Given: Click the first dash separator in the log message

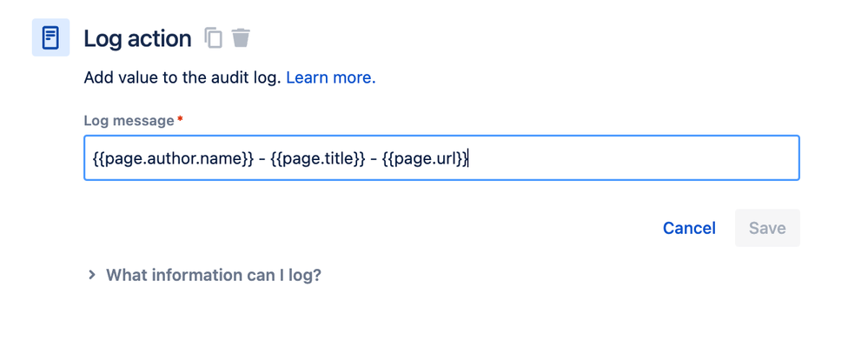Looking at the screenshot, I should click(x=262, y=159).
